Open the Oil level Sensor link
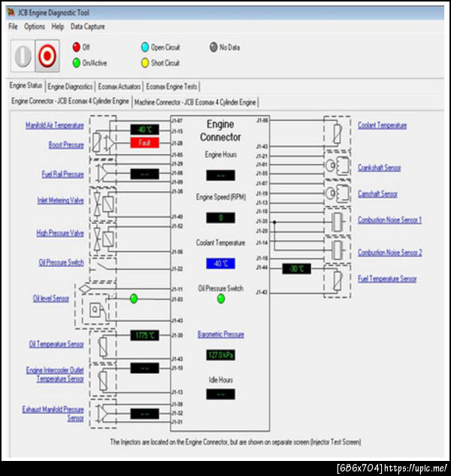451x476 pixels. pos(51,299)
